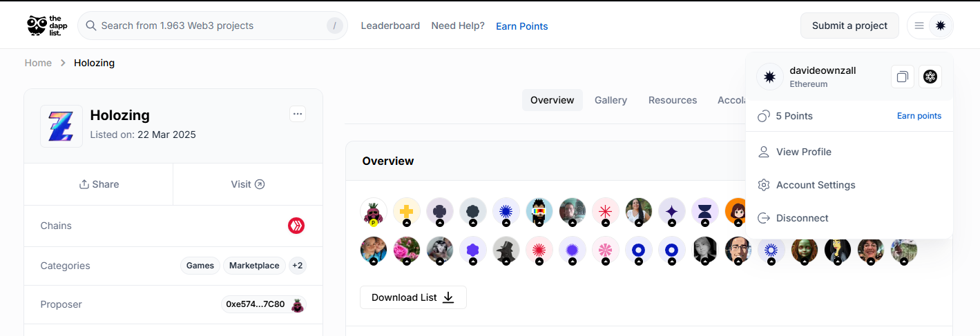The width and height of the screenshot is (980, 336).
Task: Select the Marketplace category tag
Action: (x=254, y=266)
